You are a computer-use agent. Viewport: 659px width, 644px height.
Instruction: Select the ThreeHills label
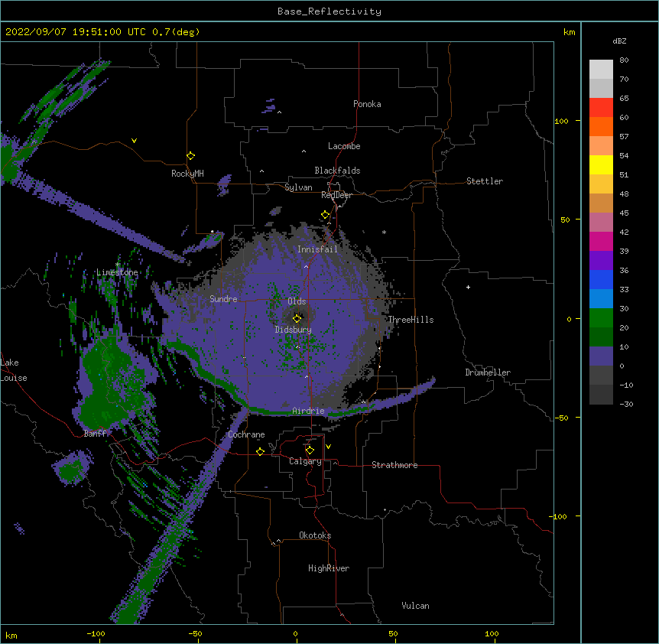pos(411,320)
